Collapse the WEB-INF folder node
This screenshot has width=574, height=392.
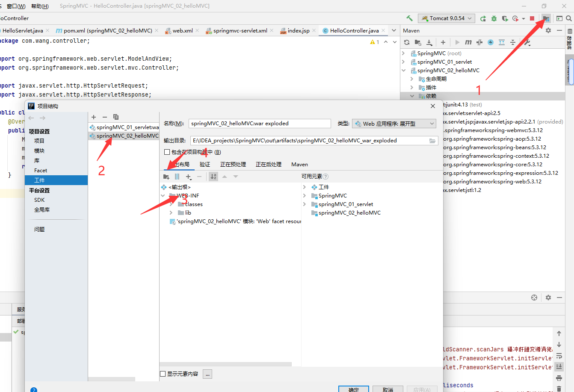point(163,196)
